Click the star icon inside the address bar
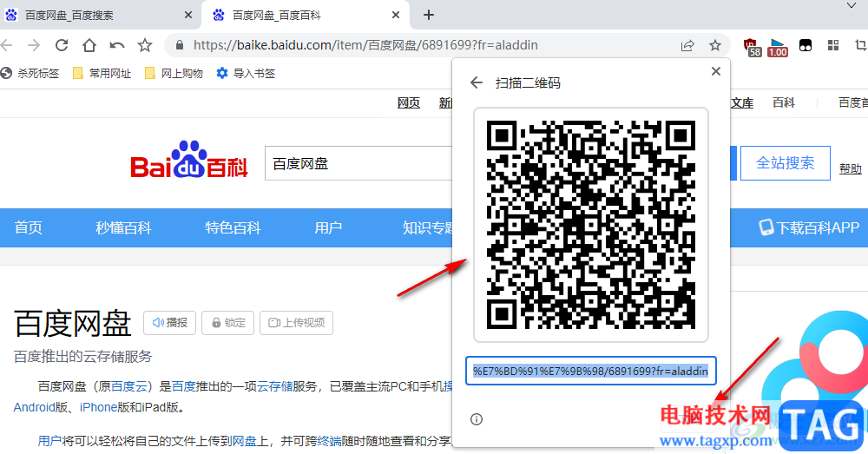 [715, 45]
